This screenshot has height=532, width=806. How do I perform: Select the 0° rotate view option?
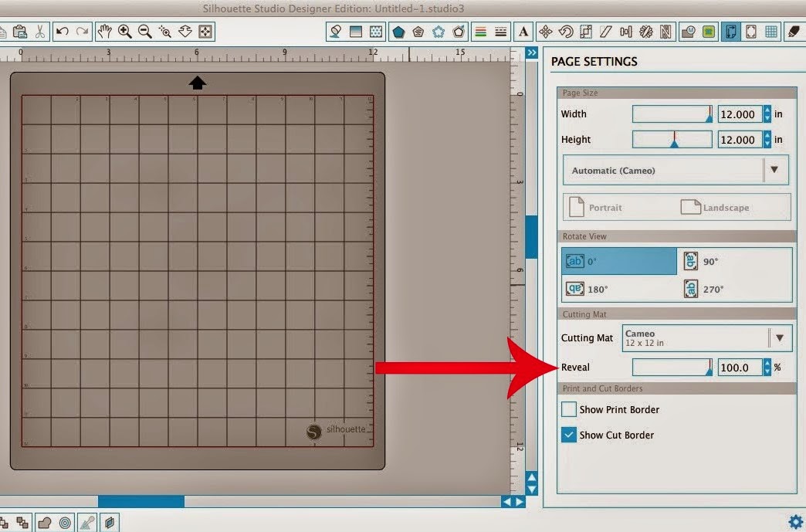pos(619,261)
